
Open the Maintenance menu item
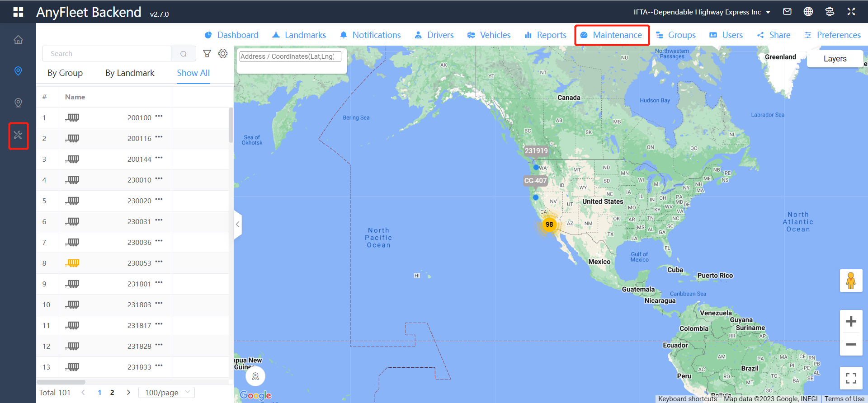pos(612,35)
